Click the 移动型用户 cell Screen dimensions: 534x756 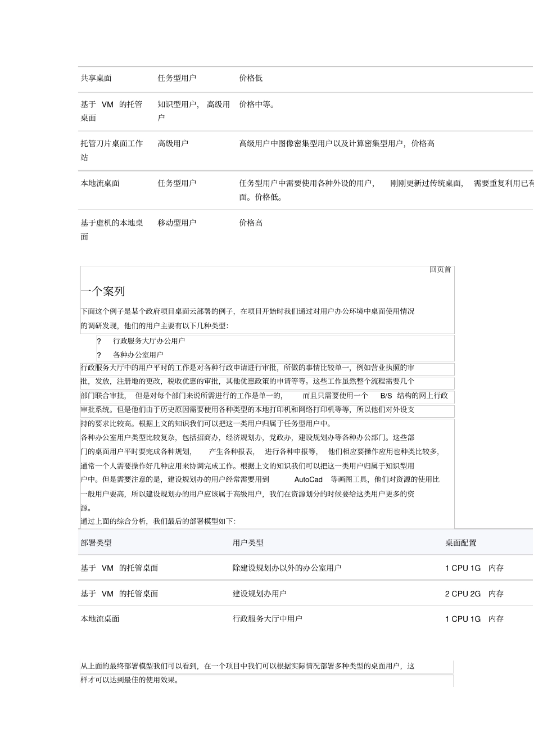click(177, 223)
